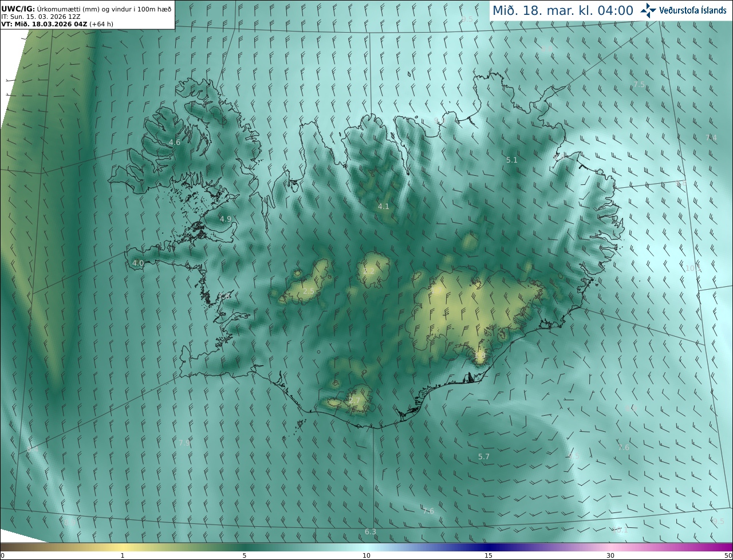Click the 7.5 value in the northeast sea
The image size is (733, 560).
[639, 84]
